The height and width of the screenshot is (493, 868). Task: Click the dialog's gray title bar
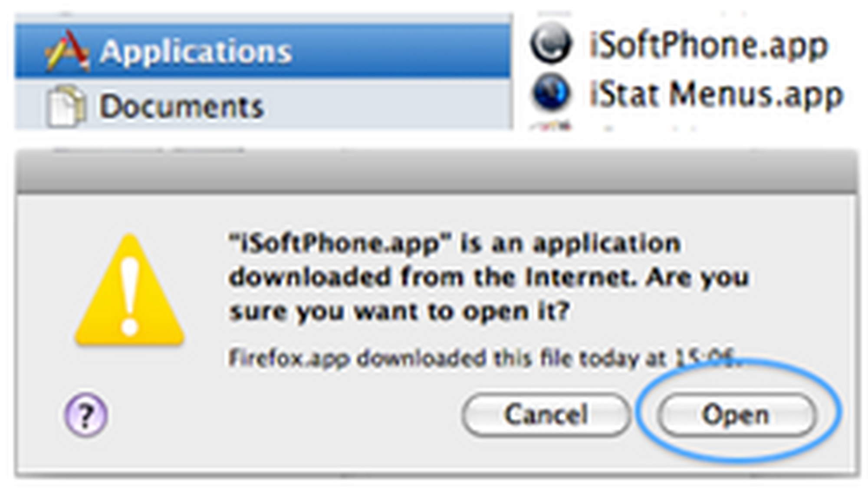[x=436, y=171]
